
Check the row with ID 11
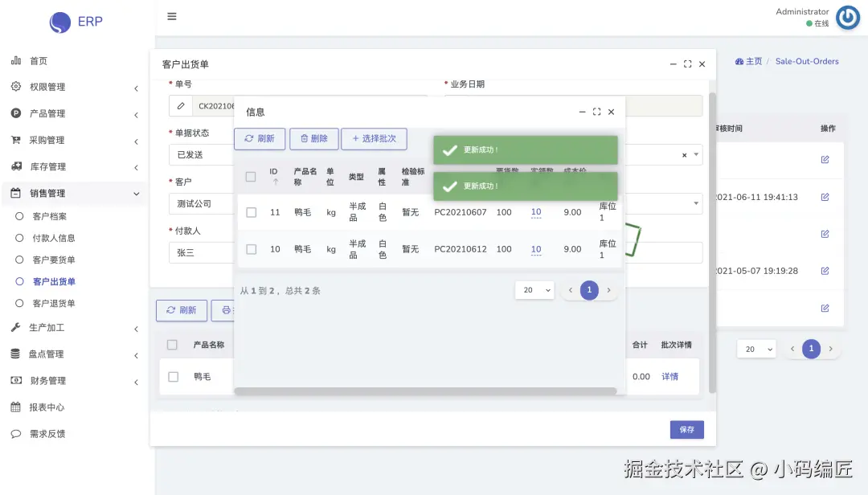(252, 212)
